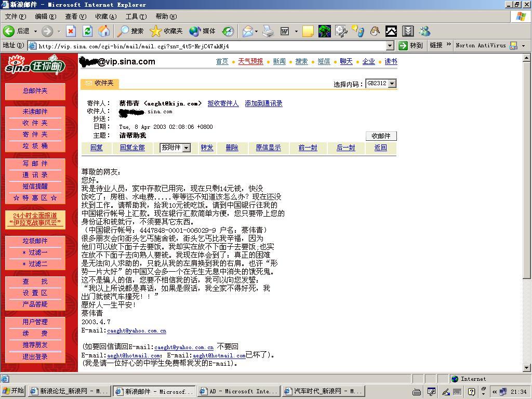The width and height of the screenshot is (532, 399).
Task: Open the GB2312 encoding dropdown
Action: pos(392,84)
